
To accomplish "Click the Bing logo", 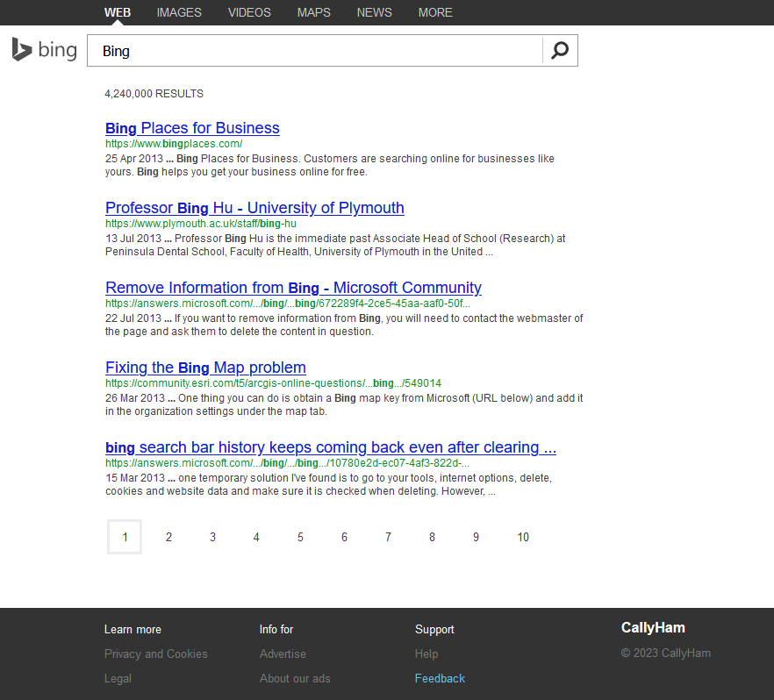I will (x=45, y=50).
